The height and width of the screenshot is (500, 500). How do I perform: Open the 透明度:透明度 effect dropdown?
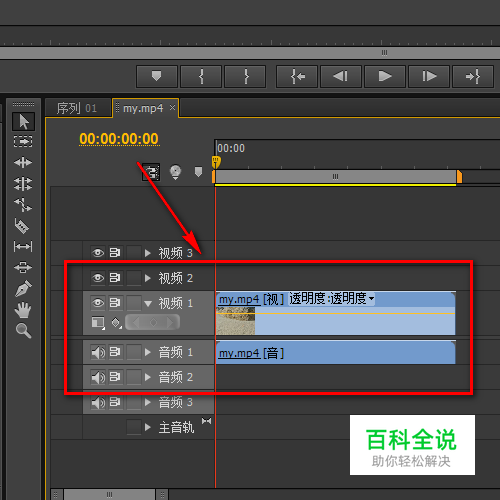click(x=332, y=299)
